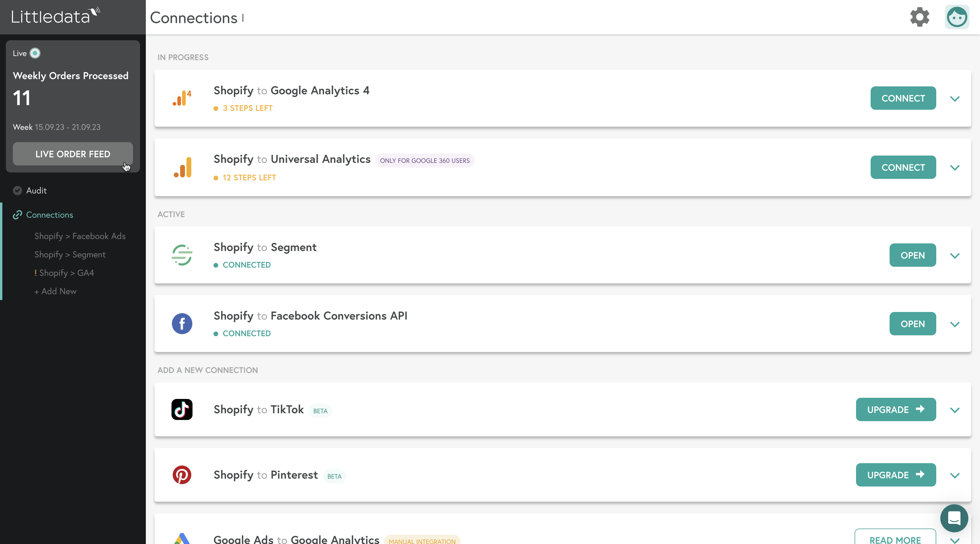Click the Audit checkmark icon
The width and height of the screenshot is (980, 544).
coord(17,190)
